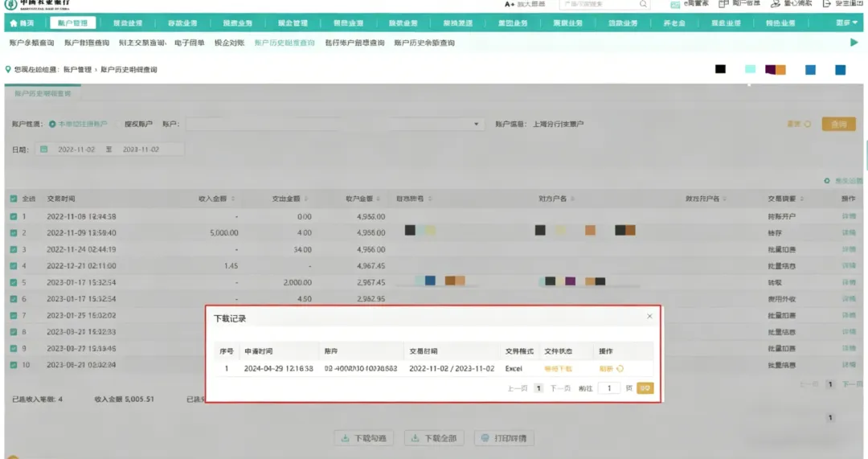Open the 账户管理 navigation tab
This screenshot has width=868, height=459.
[72, 23]
